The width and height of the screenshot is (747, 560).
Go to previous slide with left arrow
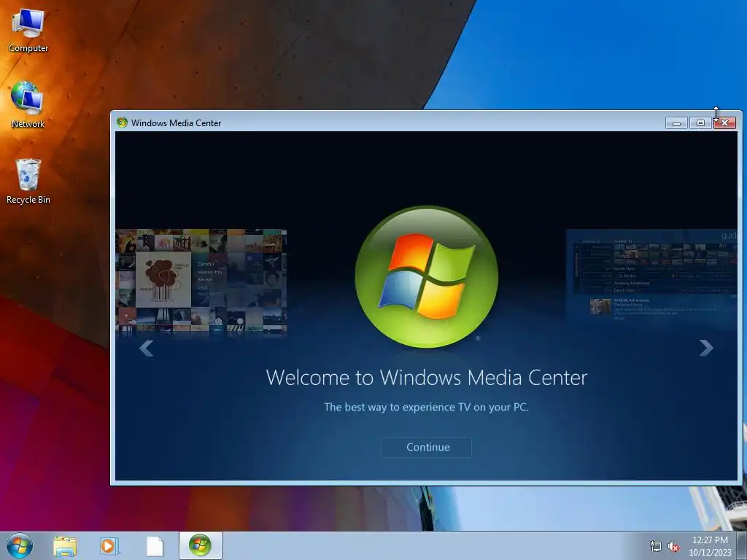coord(146,349)
